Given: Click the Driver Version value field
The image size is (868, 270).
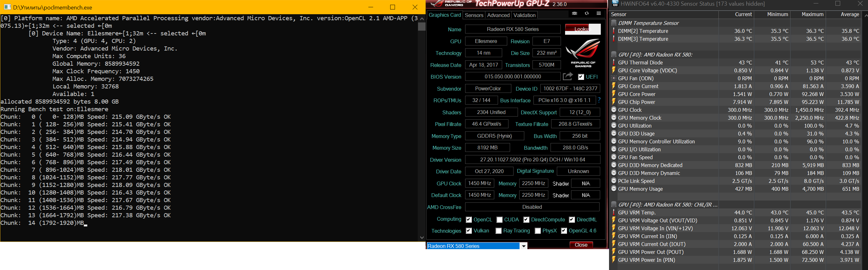Looking at the screenshot, I should [532, 159].
